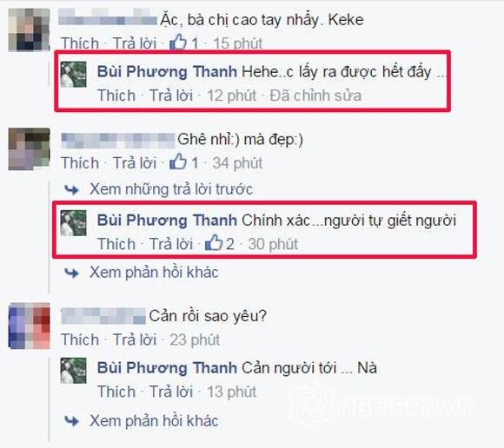504x448 pixels.
Task: Expand 'Xem những trả lời trước' previous replies
Action: [x=171, y=189]
